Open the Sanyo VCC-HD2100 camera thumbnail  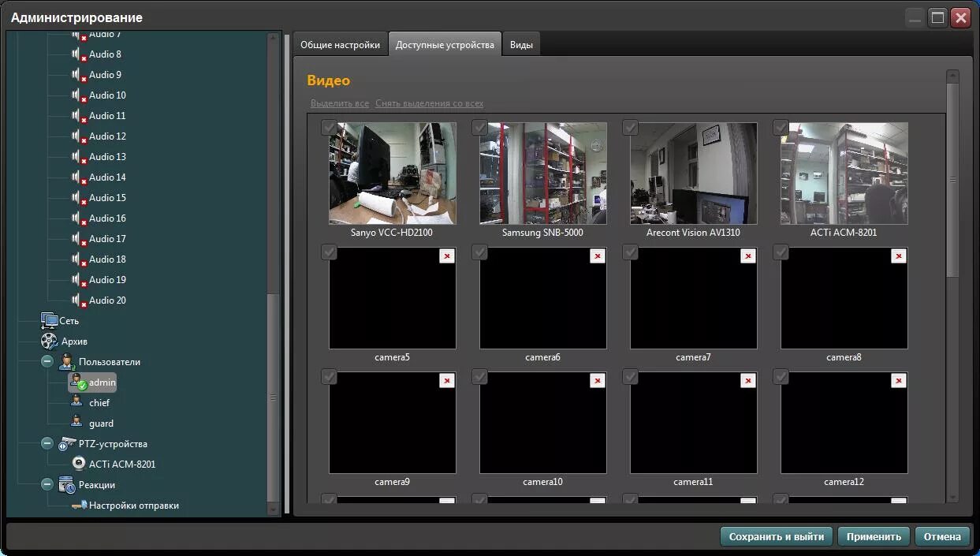click(x=393, y=174)
